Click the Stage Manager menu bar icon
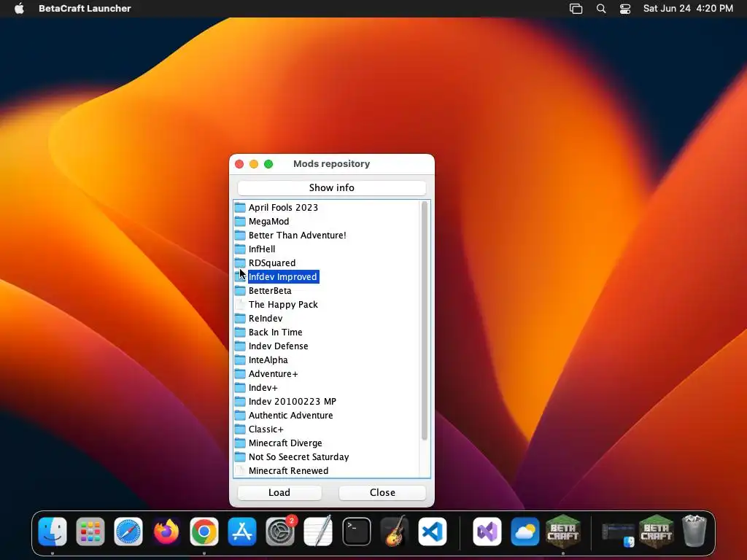Screen dimensions: 747x560 (576, 9)
